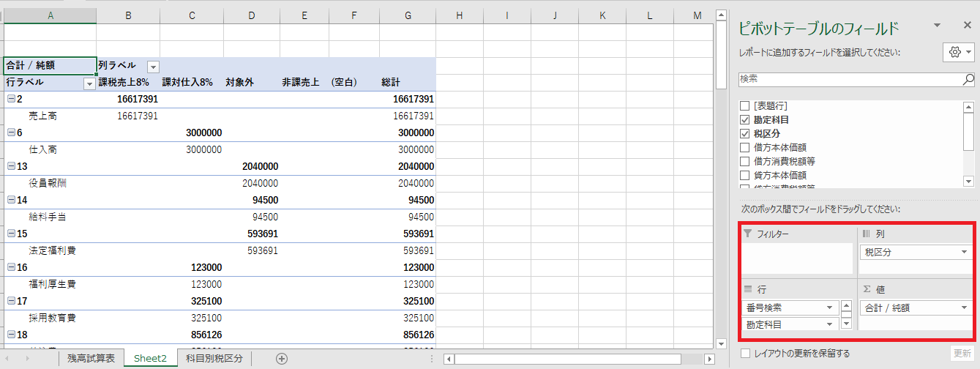Select column H header
This screenshot has height=369, width=980.
(x=459, y=15)
